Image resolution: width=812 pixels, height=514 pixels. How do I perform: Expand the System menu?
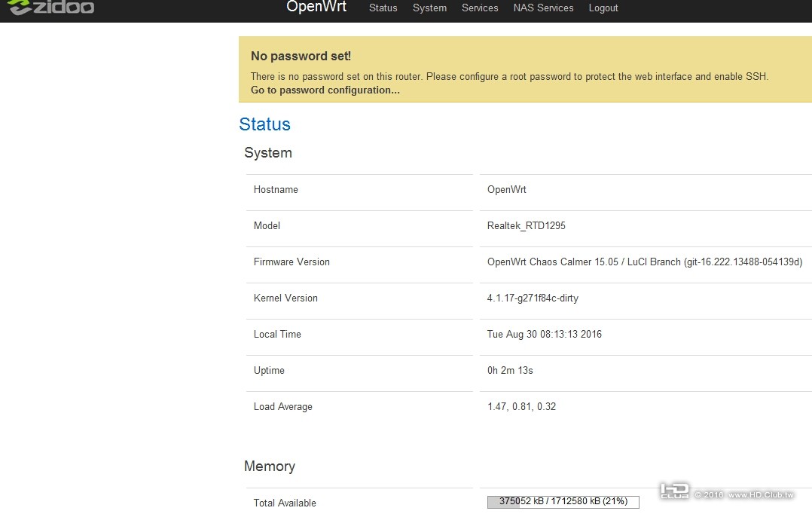[x=429, y=8]
